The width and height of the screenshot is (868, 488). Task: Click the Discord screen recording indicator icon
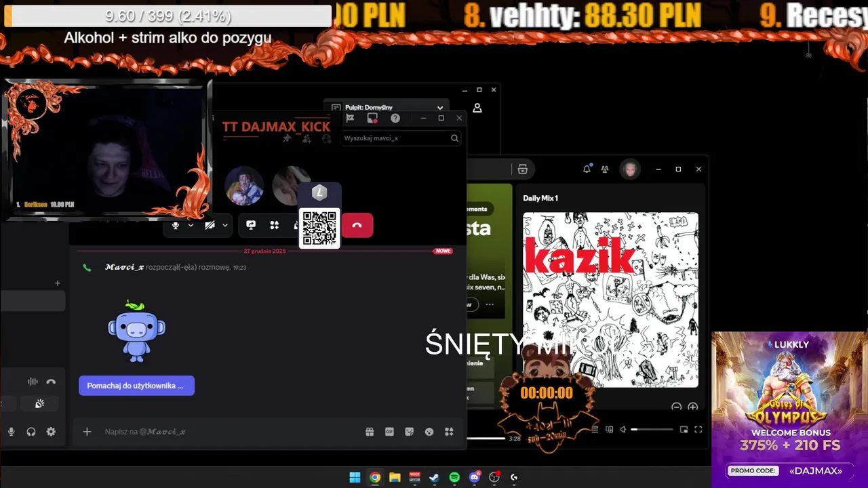372,118
